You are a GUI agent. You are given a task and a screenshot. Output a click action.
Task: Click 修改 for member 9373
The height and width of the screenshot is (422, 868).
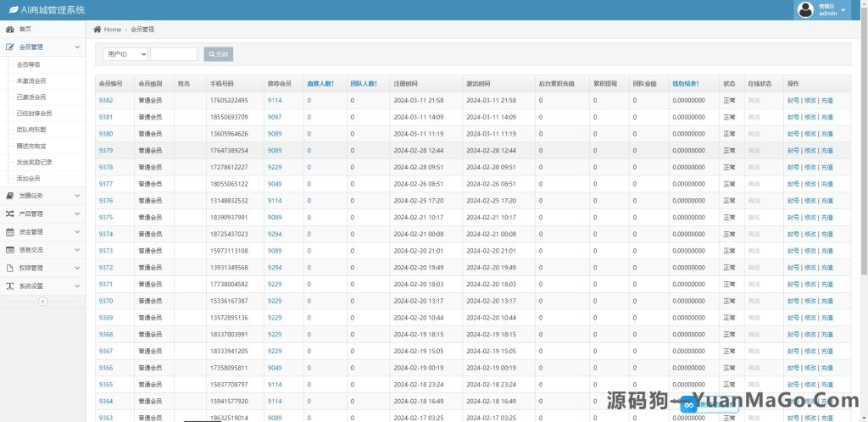810,251
